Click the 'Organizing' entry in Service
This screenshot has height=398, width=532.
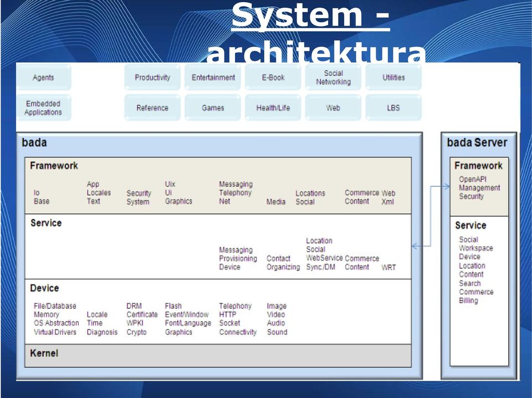(x=283, y=267)
